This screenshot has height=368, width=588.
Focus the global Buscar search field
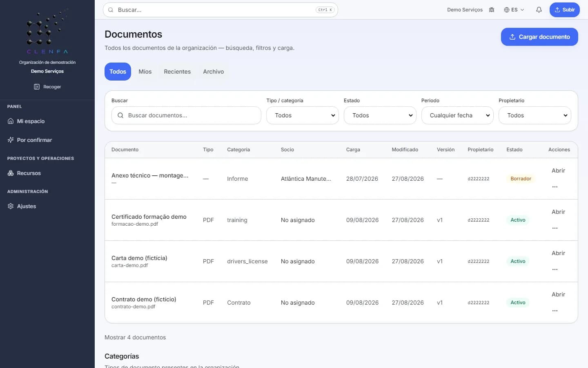pyautogui.click(x=220, y=10)
